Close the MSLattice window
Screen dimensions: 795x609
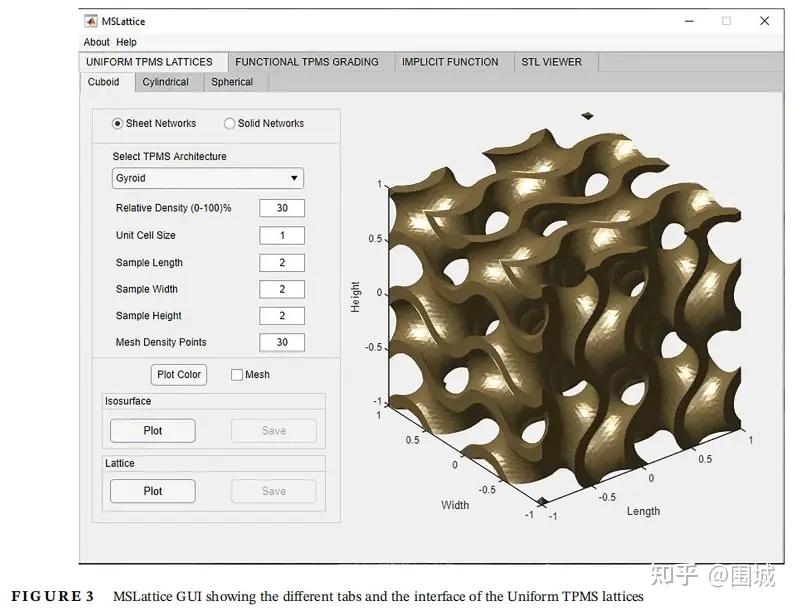765,21
